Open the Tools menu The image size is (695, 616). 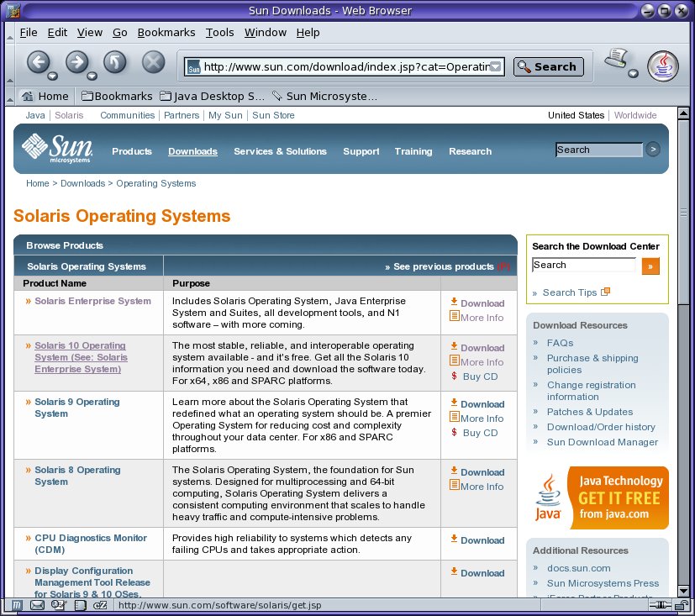[x=219, y=32]
